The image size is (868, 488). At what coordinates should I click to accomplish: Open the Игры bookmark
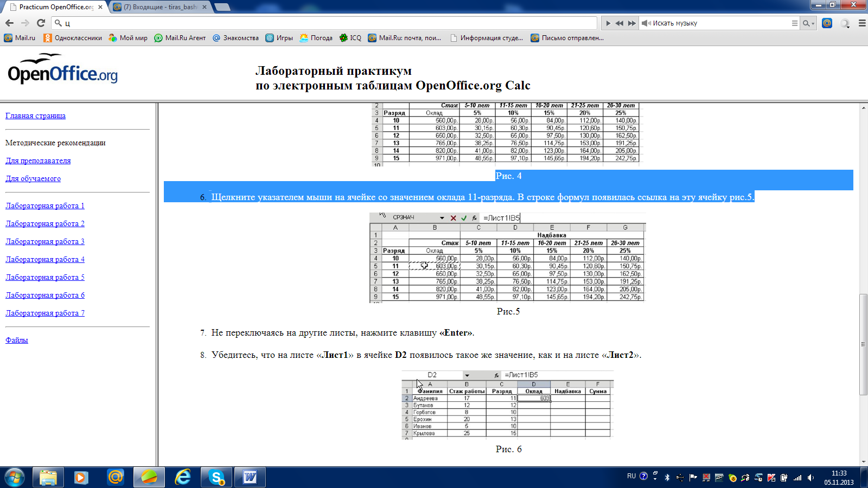coord(279,38)
